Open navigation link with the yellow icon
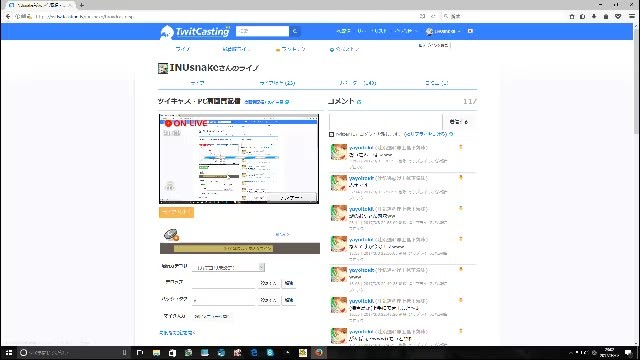This screenshot has height=360, width=640. (290, 49)
